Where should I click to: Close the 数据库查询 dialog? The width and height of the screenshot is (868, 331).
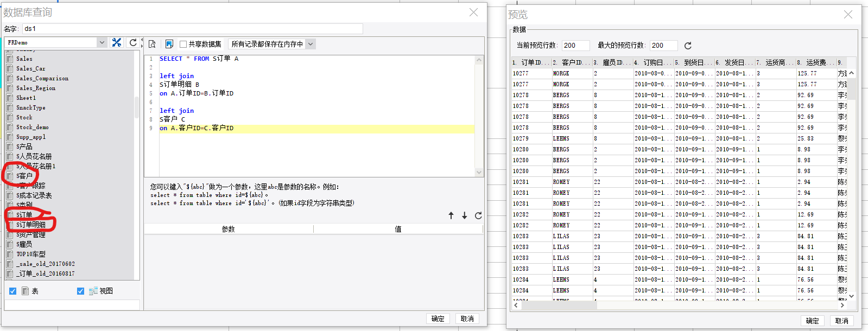click(x=473, y=12)
